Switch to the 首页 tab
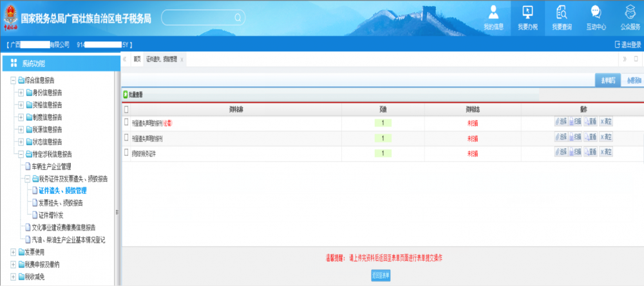644x286 pixels. 137,59
